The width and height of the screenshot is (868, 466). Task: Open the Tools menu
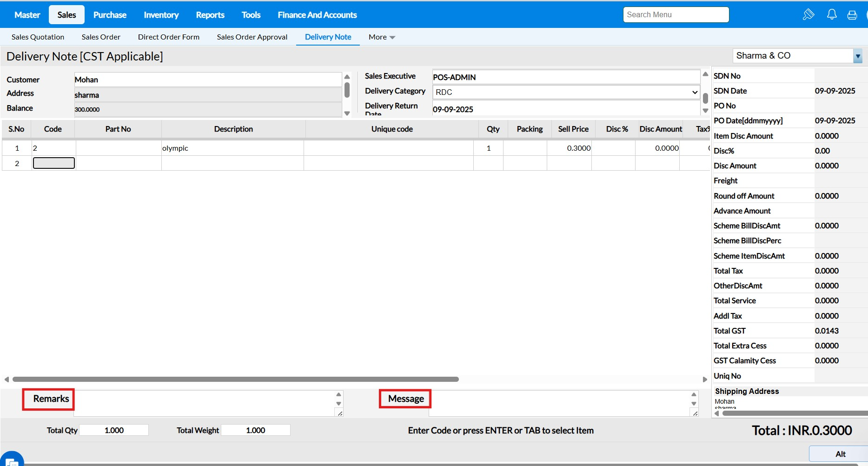coord(251,15)
